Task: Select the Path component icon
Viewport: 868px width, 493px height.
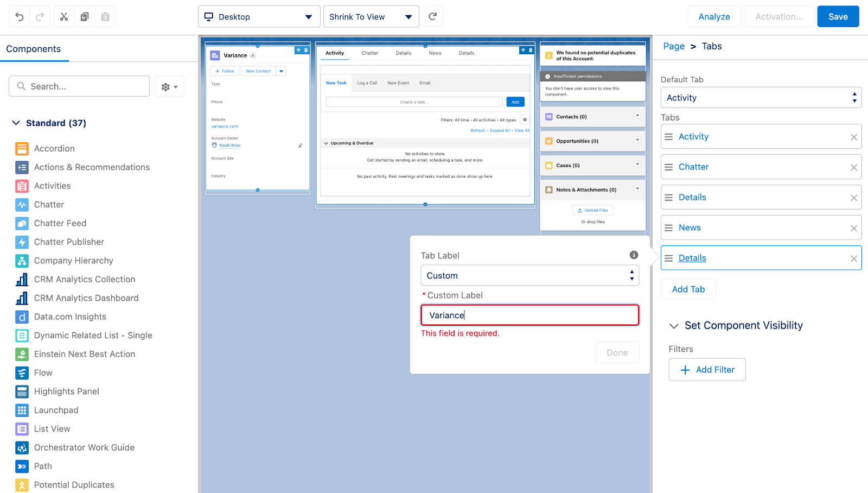Action: 22,466
